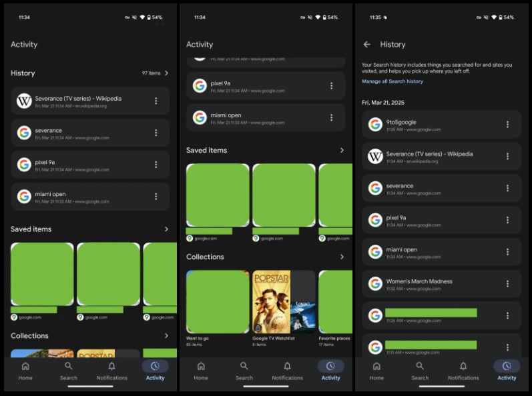Open three-dot menu for 9to5google entry
Viewport: 532px width, 396px height.
coord(507,125)
